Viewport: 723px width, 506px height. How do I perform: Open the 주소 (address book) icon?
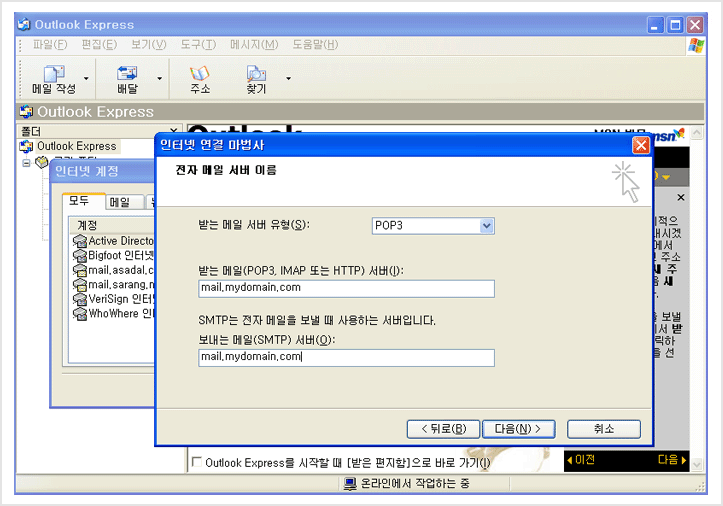tap(200, 74)
